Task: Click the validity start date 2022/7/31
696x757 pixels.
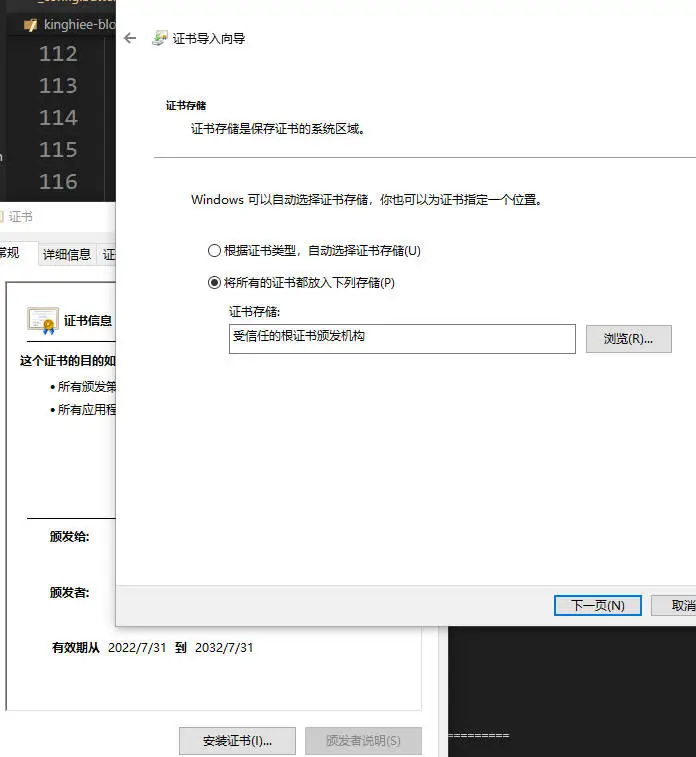Action: point(137,647)
